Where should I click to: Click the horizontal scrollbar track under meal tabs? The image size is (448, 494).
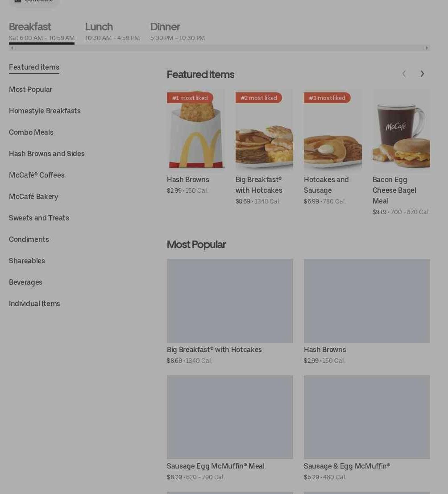click(219, 48)
